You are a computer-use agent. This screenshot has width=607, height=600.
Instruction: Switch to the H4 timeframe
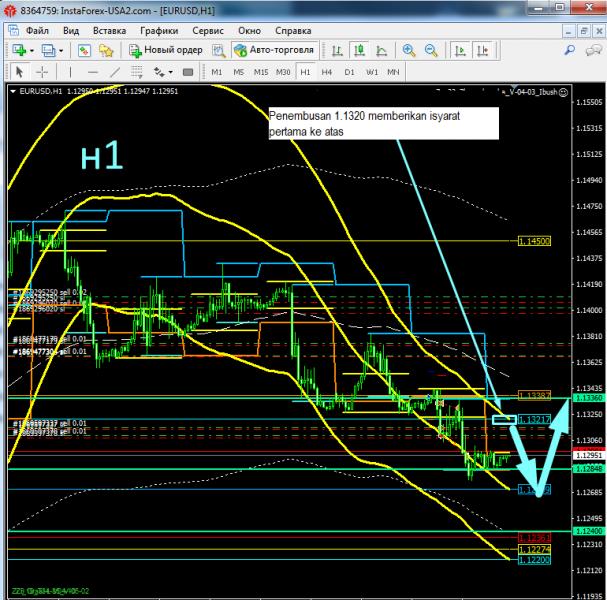[x=327, y=72]
